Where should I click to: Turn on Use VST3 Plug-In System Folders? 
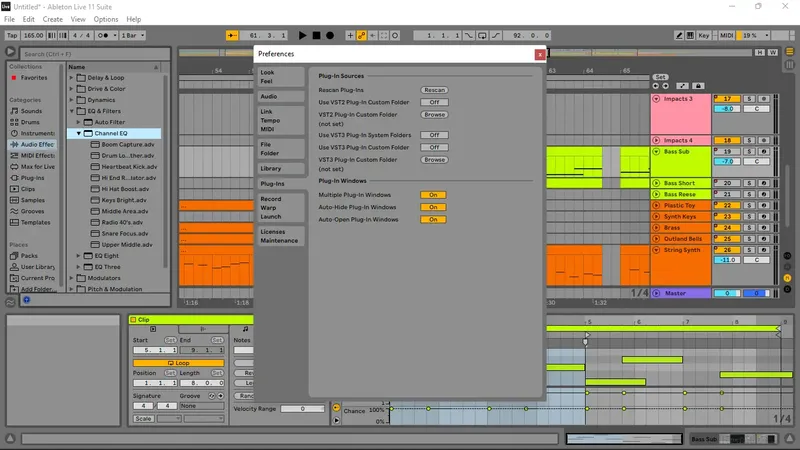(x=434, y=135)
